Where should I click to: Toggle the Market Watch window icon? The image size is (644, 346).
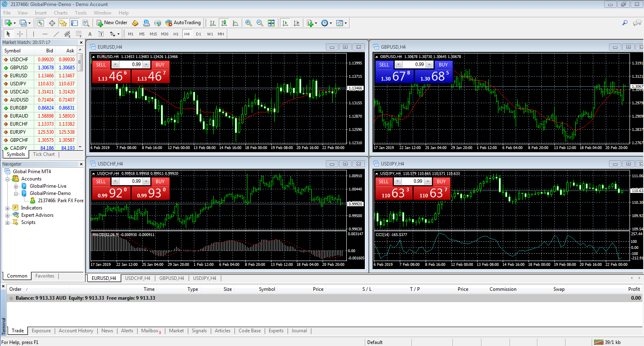point(41,23)
